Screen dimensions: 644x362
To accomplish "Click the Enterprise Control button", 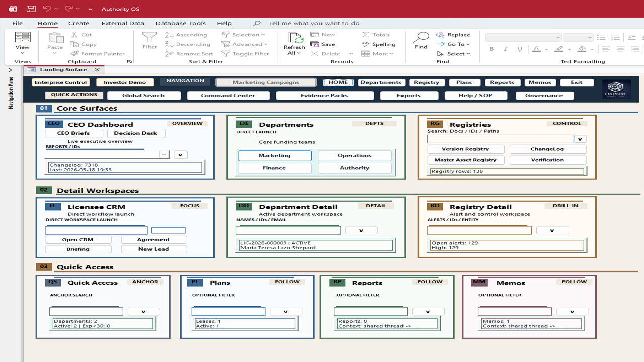I will (60, 82).
